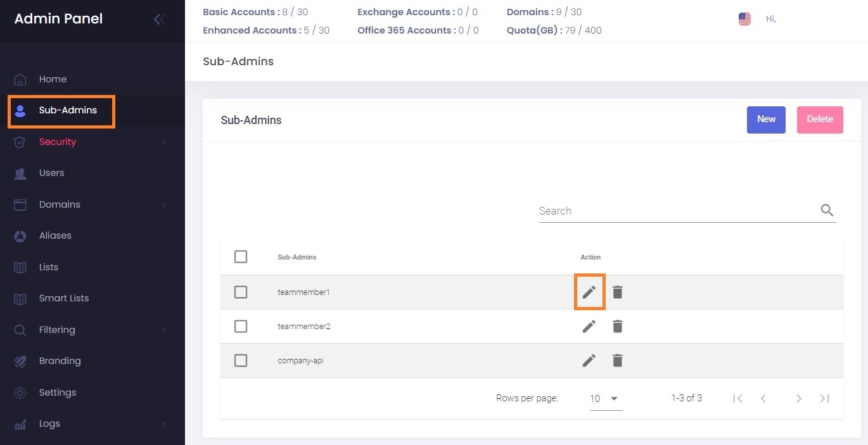Click the teammember2 name cell
Image resolution: width=868 pixels, height=445 pixels.
point(304,327)
